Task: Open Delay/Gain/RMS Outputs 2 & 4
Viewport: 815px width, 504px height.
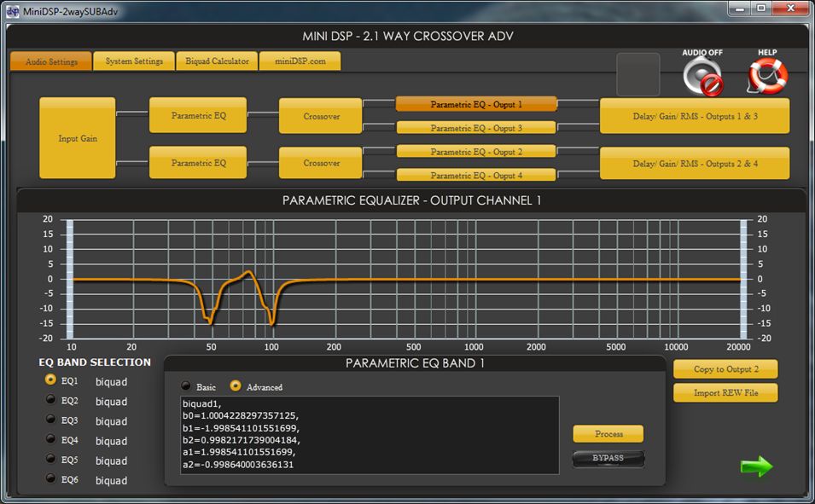Action: click(695, 163)
